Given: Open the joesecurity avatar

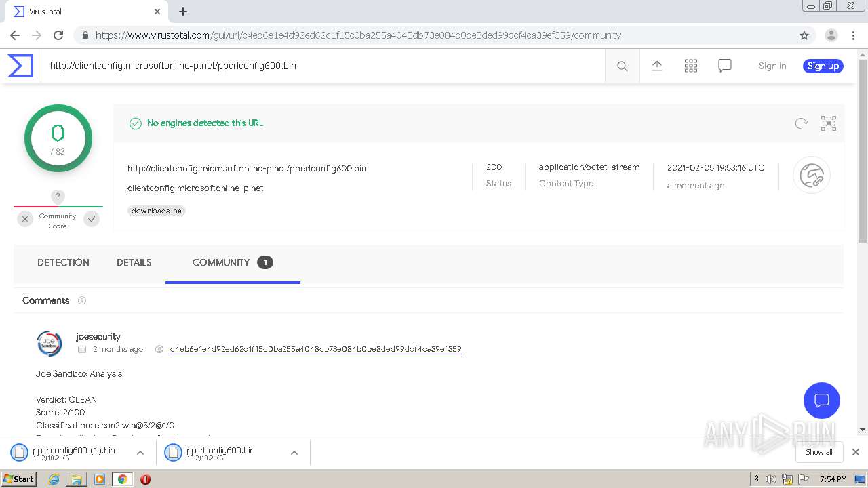Looking at the screenshot, I should (50, 344).
